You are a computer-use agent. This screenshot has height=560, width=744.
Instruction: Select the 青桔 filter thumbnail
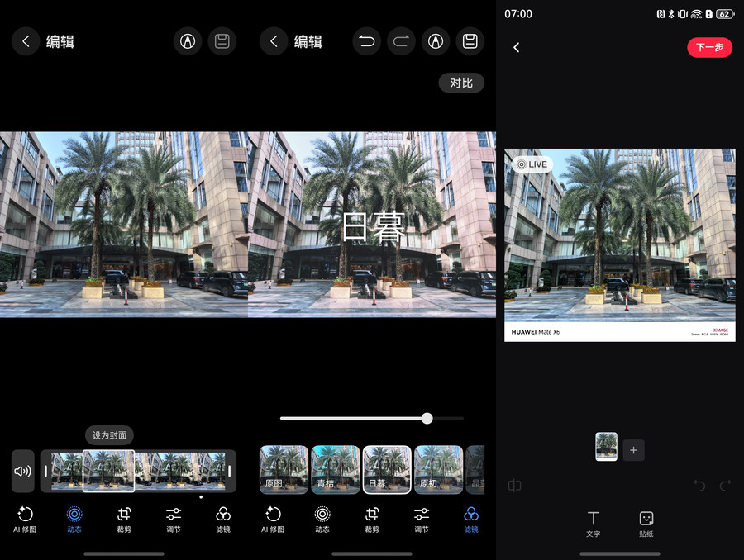[x=336, y=469]
